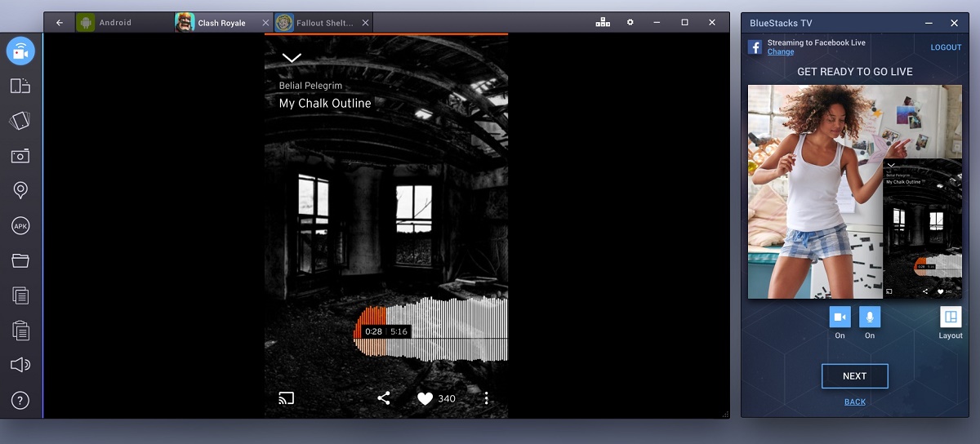Open the Layout options
The width and height of the screenshot is (980, 444).
(x=951, y=317)
